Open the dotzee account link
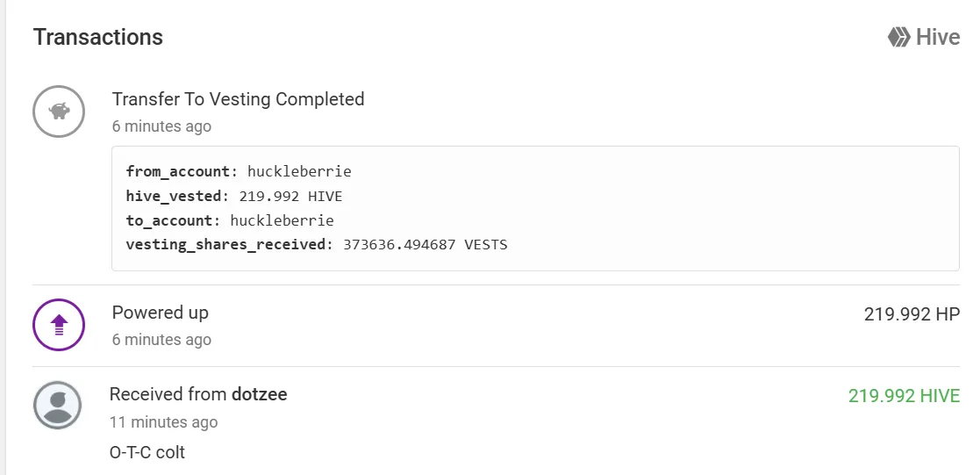Image resolution: width=980 pixels, height=475 pixels. pos(260,394)
